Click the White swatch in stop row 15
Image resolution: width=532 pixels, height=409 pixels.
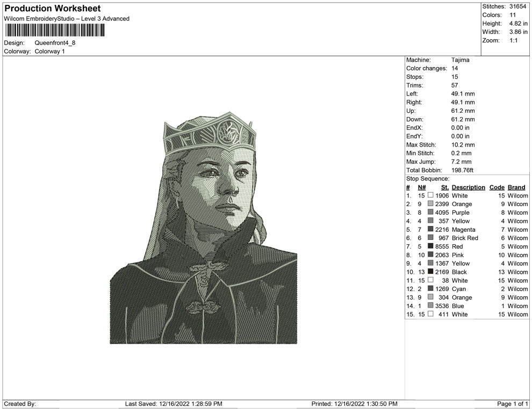coord(430,314)
